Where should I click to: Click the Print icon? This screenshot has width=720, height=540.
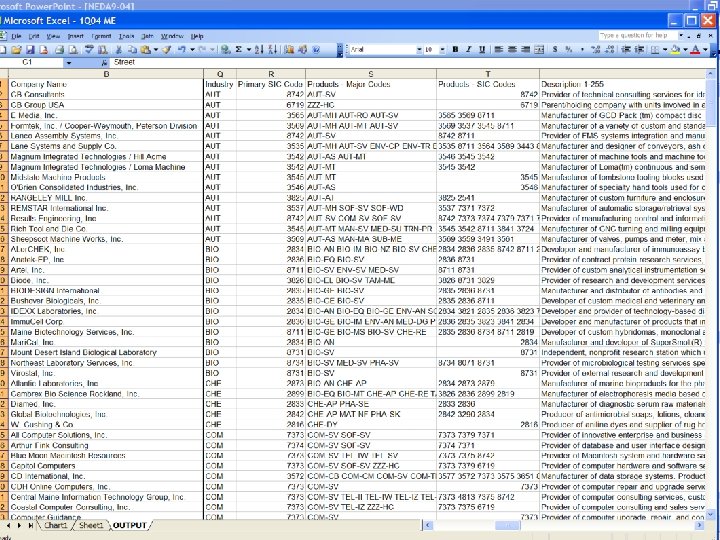pos(59,50)
